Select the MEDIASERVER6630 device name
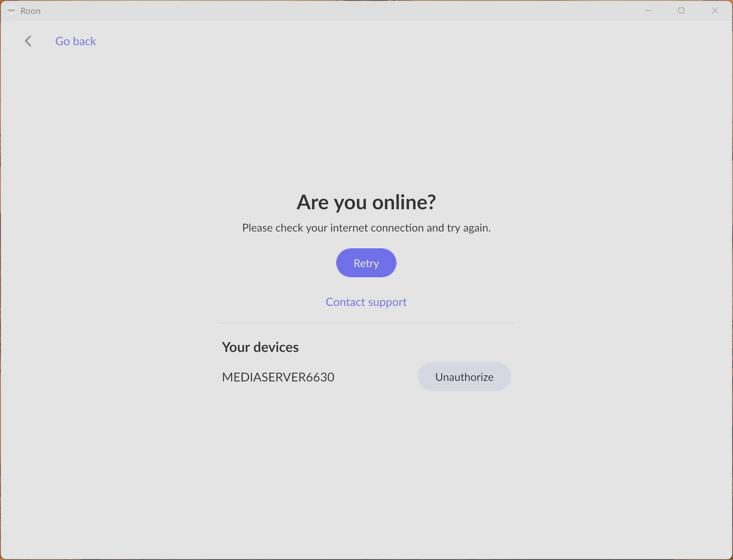This screenshot has width=733, height=560. coord(278,377)
